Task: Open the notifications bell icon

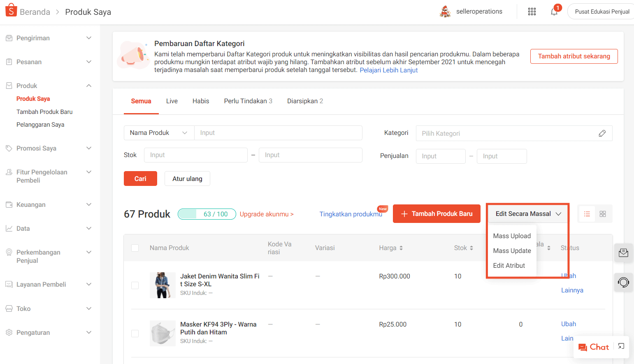Action: 554,12
